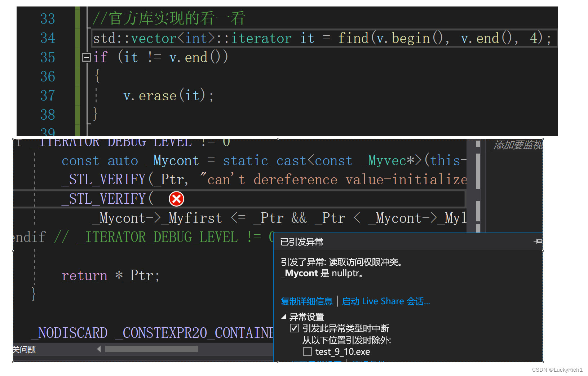Click line number 34 in the gutter
The image size is (588, 376).
48,38
